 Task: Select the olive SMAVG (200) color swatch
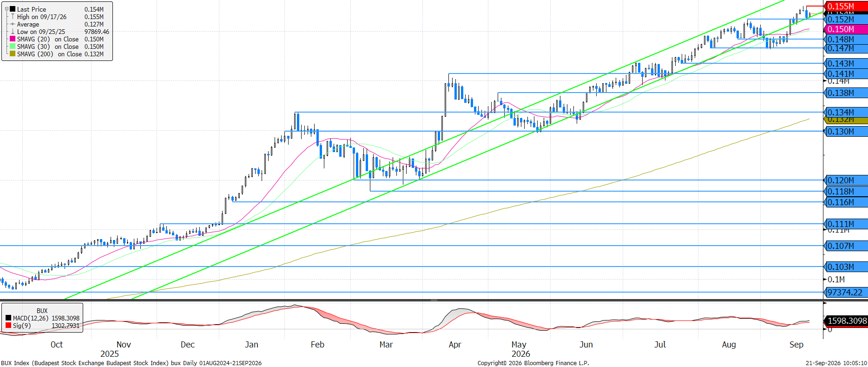[x=13, y=54]
